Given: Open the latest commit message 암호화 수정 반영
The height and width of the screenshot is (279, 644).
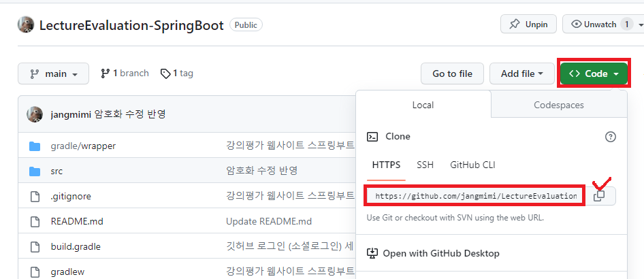Looking at the screenshot, I should pos(130,114).
